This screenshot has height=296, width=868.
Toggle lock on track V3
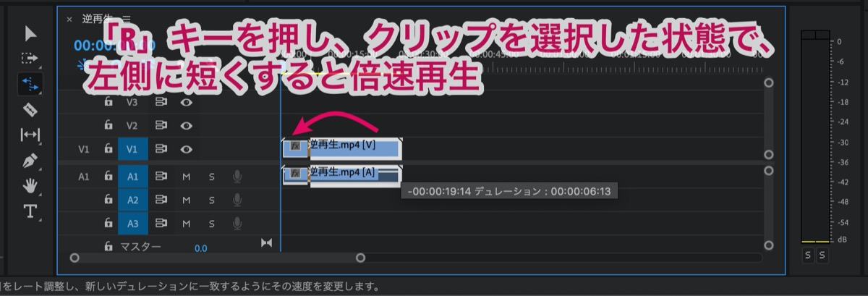click(x=109, y=103)
